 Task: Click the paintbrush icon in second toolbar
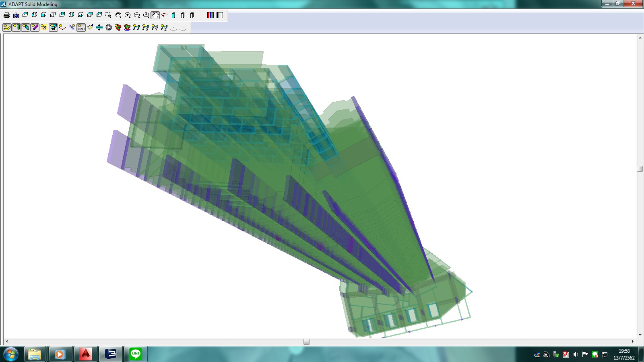point(90,27)
